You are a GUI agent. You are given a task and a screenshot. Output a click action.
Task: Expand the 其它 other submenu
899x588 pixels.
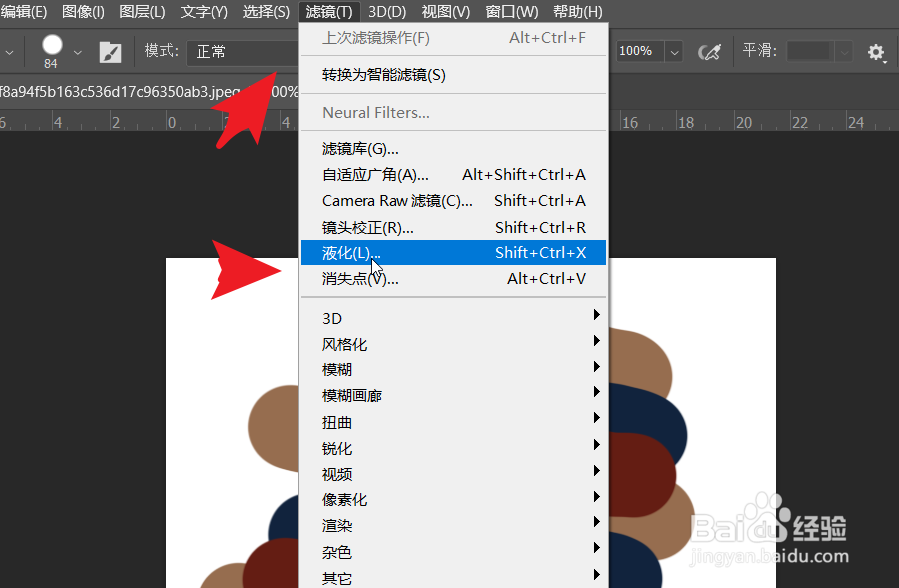click(x=453, y=577)
